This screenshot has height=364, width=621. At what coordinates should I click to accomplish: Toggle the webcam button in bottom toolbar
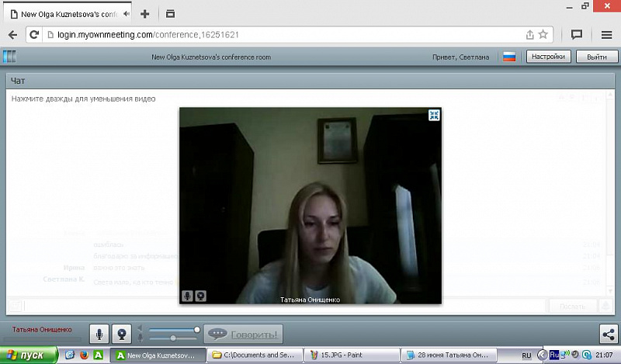[x=121, y=334]
